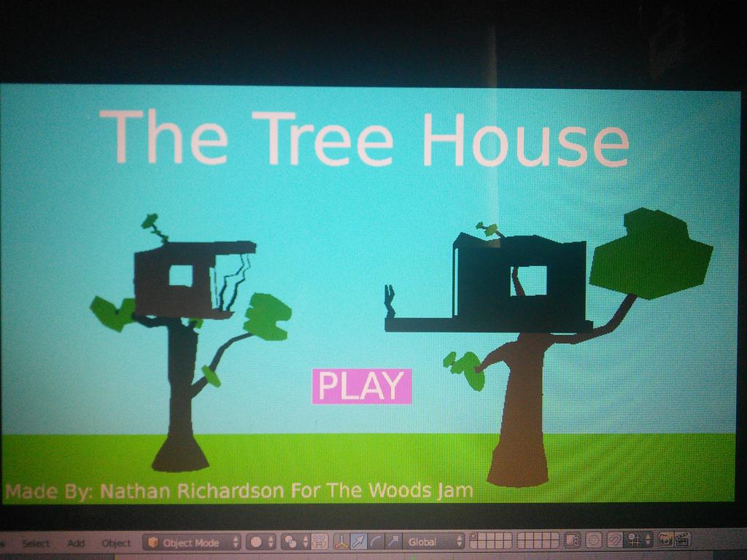Viewport: 747px width, 560px height.
Task: Click the OpenGL render image icon
Action: [665, 540]
